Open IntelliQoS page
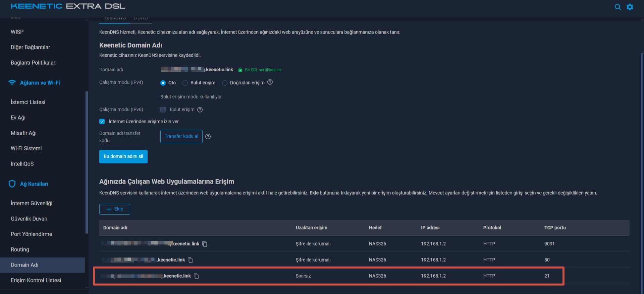644x294 pixels. [x=22, y=164]
